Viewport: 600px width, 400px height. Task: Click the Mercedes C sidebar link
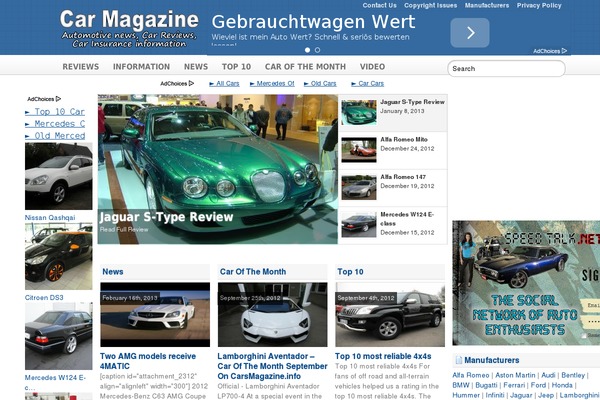point(55,124)
